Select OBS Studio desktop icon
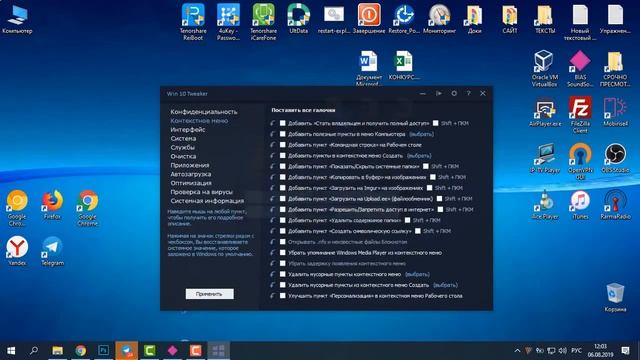 click(615, 158)
